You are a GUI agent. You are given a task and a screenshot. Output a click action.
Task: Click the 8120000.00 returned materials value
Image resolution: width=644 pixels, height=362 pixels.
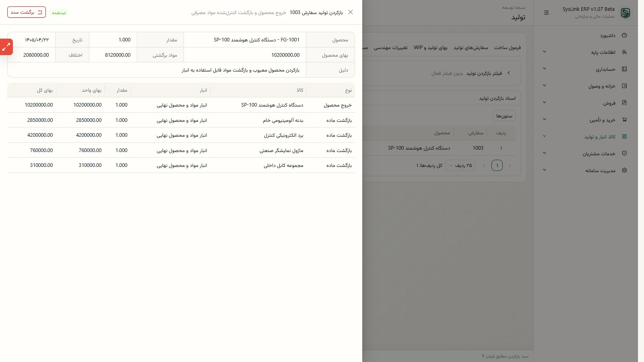click(x=118, y=55)
